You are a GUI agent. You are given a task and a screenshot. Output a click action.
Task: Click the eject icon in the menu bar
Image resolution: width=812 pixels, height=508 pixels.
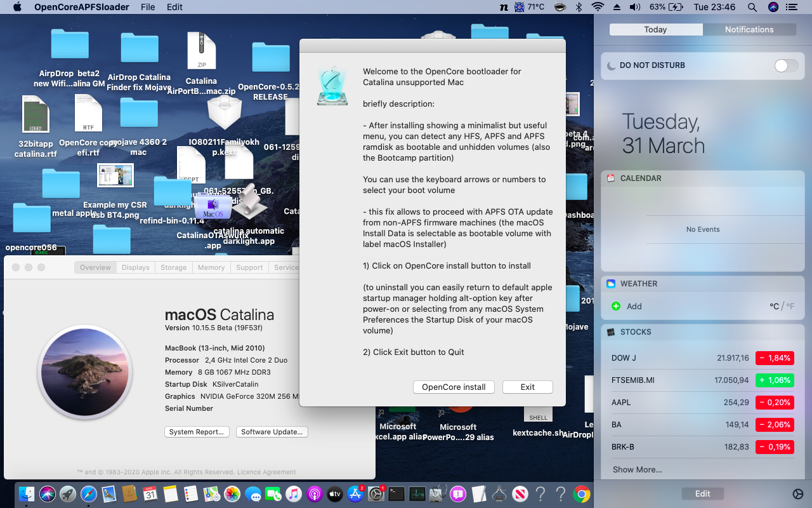pyautogui.click(x=616, y=7)
